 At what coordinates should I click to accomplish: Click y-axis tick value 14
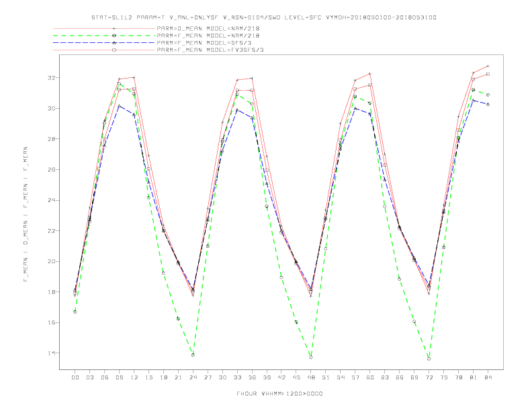[51, 353]
